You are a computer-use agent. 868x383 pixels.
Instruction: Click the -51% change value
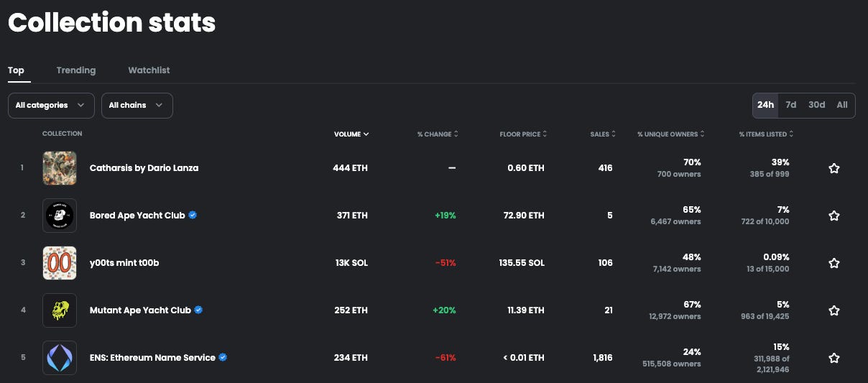pos(445,263)
